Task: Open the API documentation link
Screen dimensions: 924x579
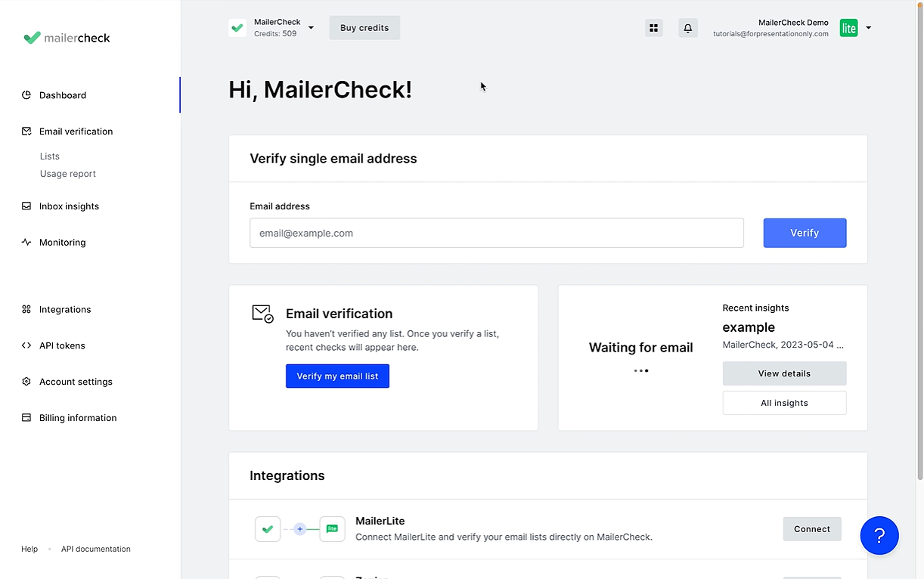Action: click(x=96, y=550)
